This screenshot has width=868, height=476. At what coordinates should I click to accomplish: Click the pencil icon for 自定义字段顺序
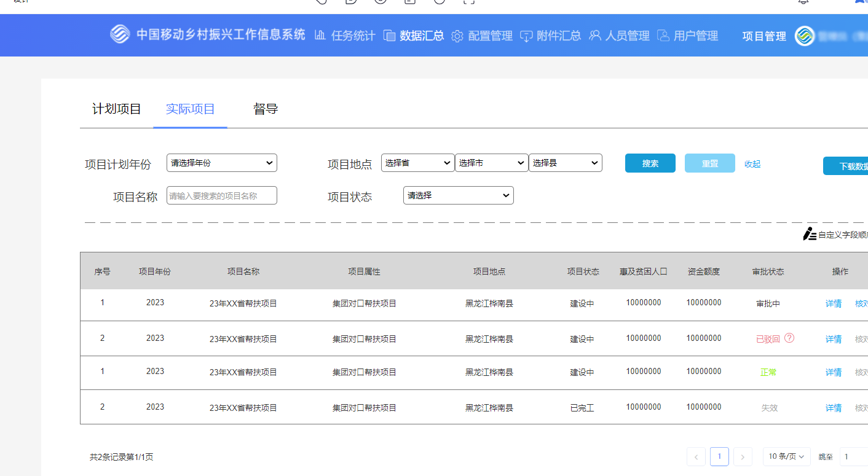[810, 234]
